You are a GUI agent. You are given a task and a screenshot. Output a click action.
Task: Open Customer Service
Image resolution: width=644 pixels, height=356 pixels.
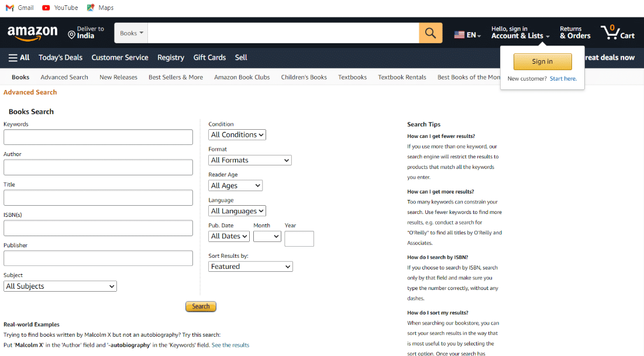pos(120,57)
